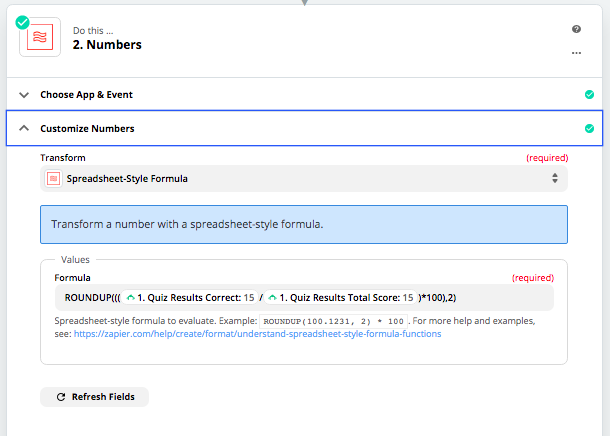Click the Formatter Numbers app icon
This screenshot has width=610, height=436.
[40, 37]
